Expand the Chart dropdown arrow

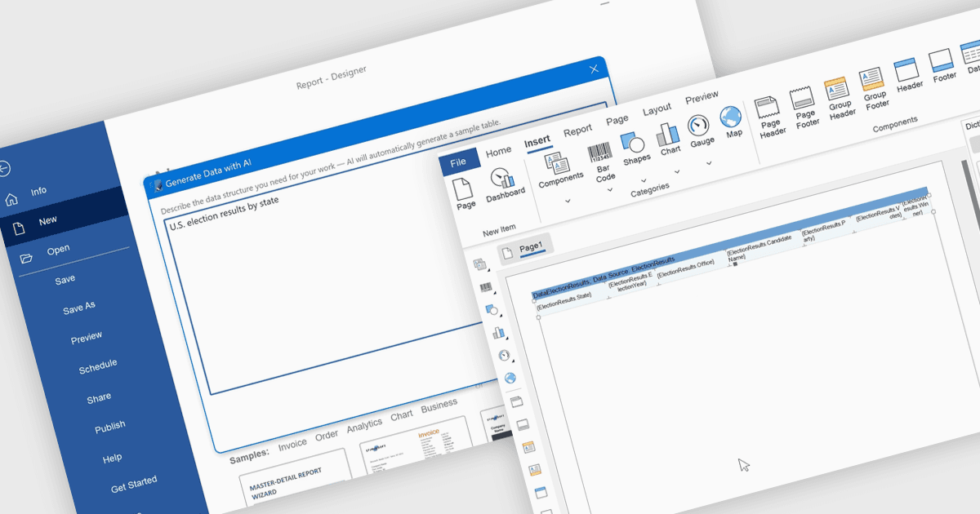(677, 171)
